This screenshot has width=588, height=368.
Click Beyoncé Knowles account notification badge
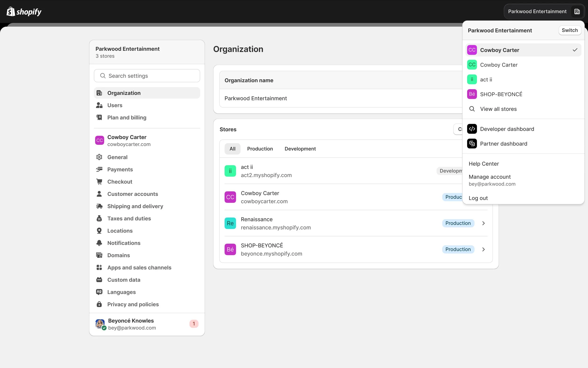coord(194,324)
